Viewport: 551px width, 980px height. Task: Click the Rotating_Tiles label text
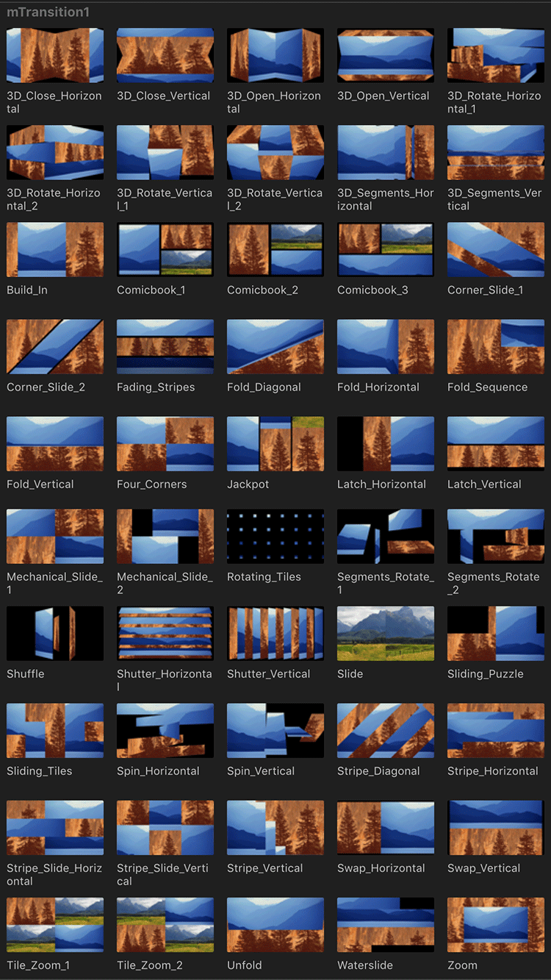coord(264,577)
